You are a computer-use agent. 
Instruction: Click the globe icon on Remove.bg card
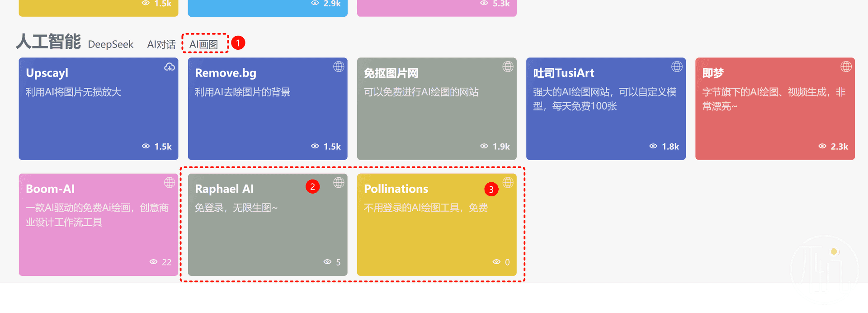click(x=339, y=67)
